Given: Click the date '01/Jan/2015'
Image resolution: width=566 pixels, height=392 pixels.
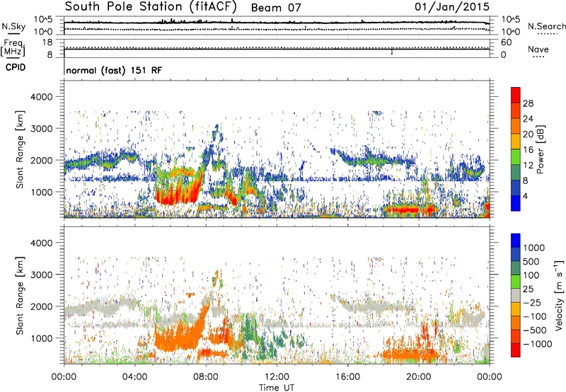Looking at the screenshot, I should pyautogui.click(x=452, y=7).
